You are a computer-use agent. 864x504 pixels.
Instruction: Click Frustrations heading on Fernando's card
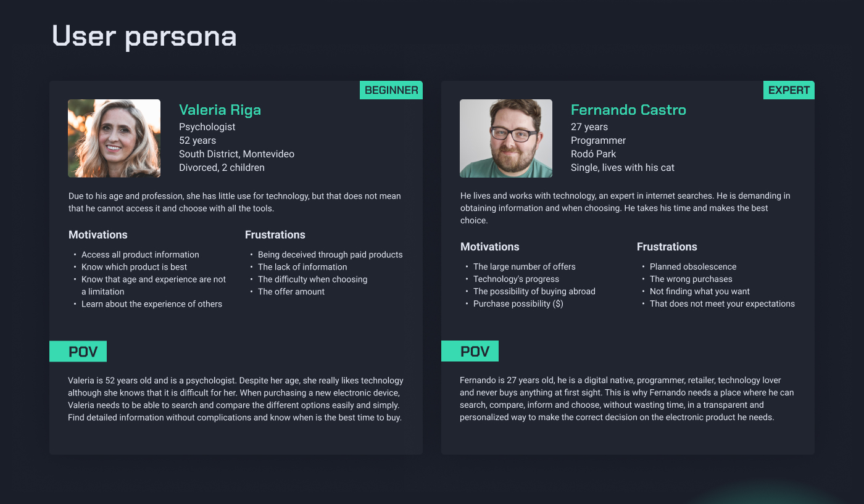tap(667, 247)
